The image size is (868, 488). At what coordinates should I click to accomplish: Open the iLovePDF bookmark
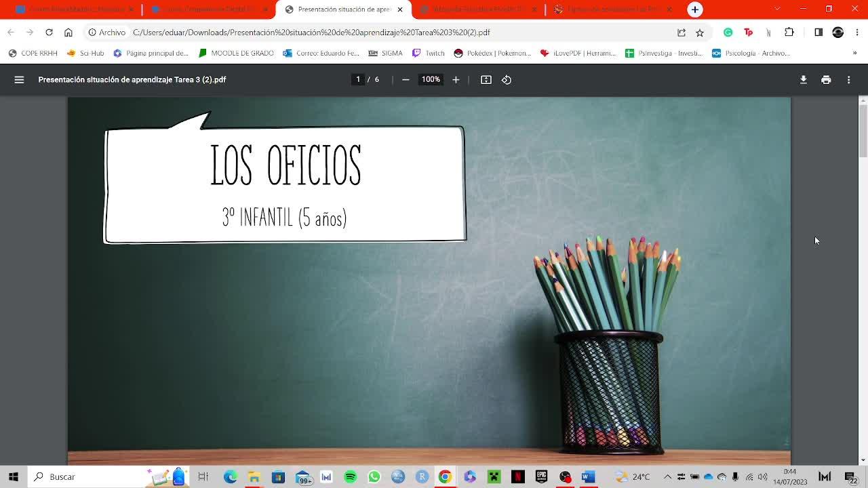[x=578, y=54]
